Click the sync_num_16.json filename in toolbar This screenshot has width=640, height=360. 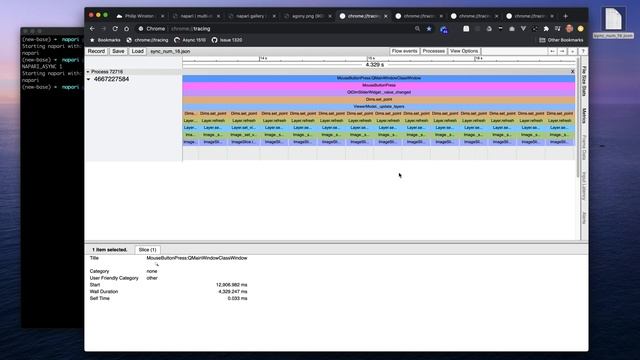(170, 51)
